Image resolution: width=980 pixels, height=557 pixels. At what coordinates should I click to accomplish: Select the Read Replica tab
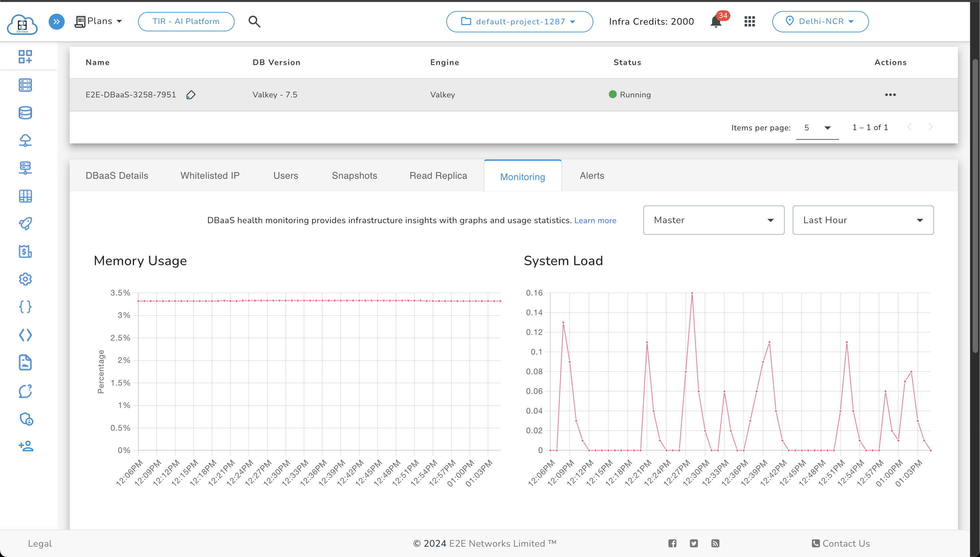click(438, 176)
